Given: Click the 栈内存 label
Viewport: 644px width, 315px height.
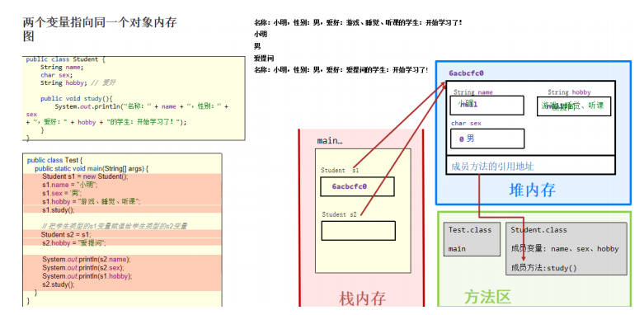Looking at the screenshot, I should tap(362, 299).
